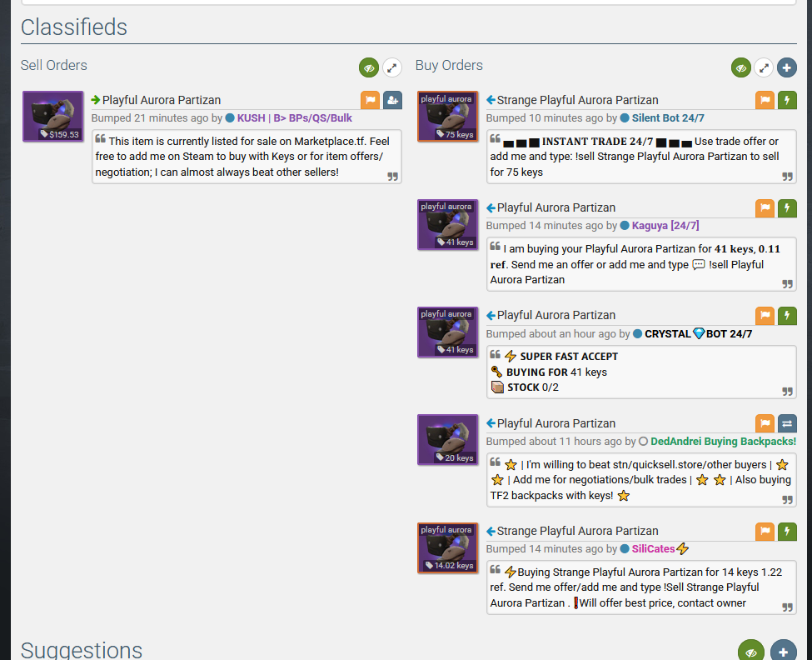The width and height of the screenshot is (812, 660).
Task: Open Kaguya [24/7] user profile
Action: click(x=665, y=226)
